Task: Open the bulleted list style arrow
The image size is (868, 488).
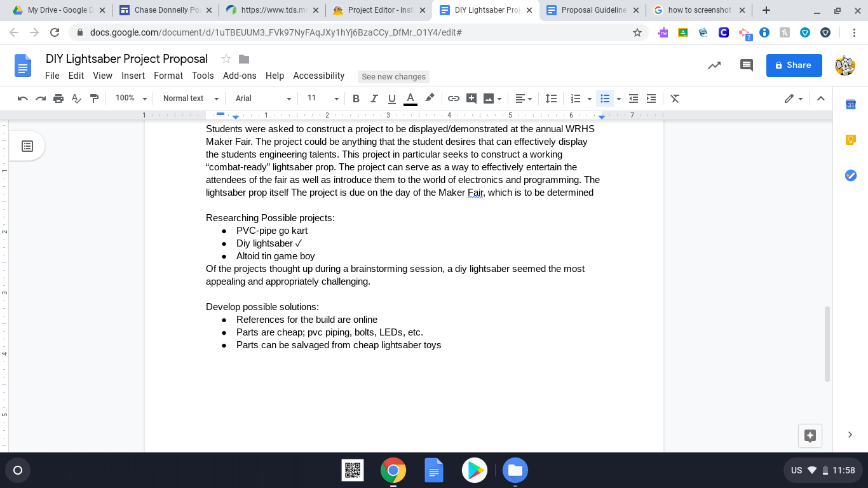Action: click(x=618, y=98)
